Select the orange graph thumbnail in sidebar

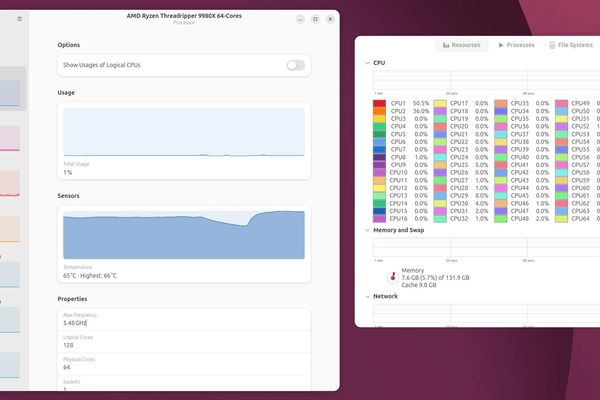coord(10,229)
